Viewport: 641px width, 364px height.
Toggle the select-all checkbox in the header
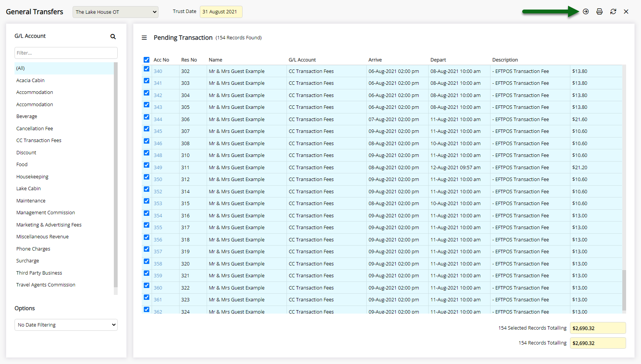coord(146,60)
